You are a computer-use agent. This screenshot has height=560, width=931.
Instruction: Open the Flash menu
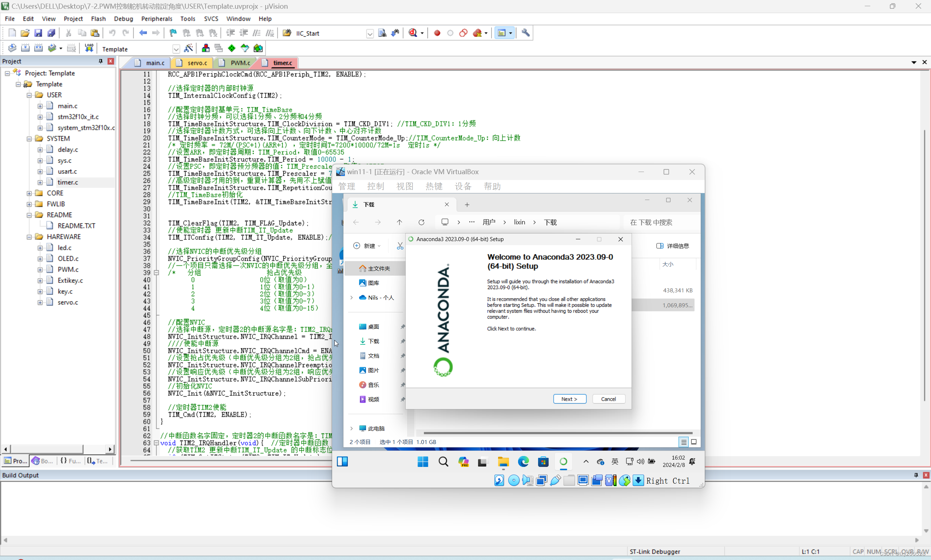click(x=98, y=19)
